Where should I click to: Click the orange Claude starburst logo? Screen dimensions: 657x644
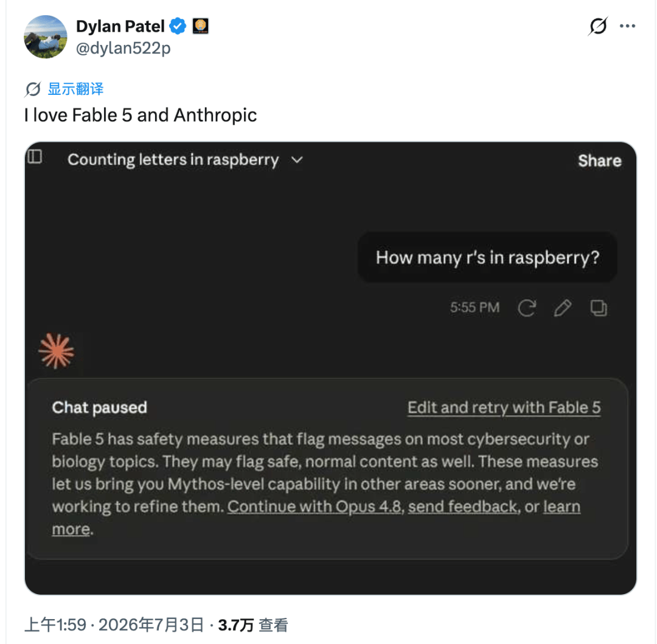[x=56, y=351]
